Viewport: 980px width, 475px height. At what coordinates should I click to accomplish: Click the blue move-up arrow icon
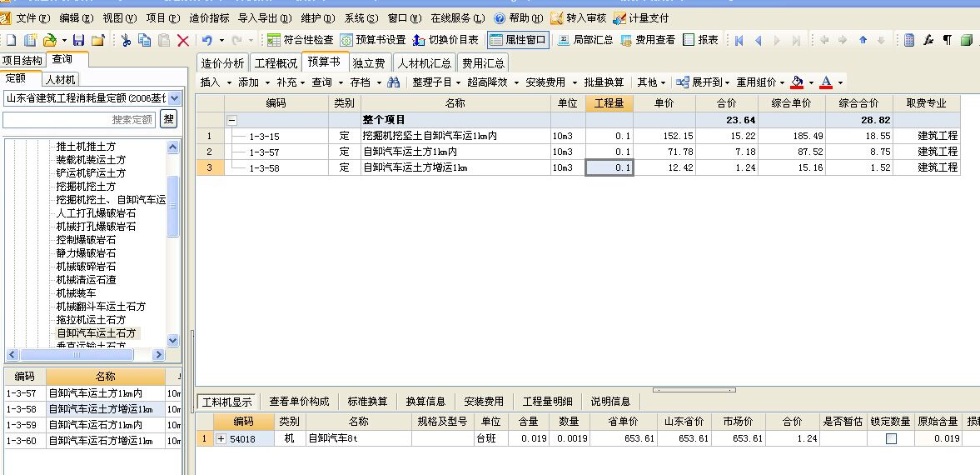tap(863, 40)
